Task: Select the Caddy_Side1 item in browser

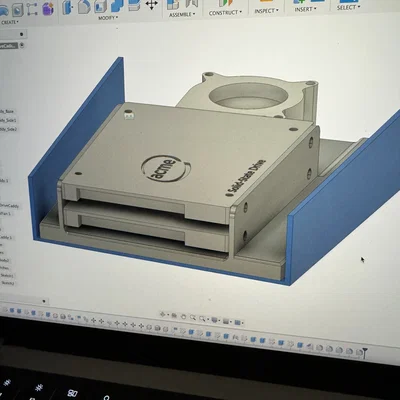Action: (x=8, y=120)
